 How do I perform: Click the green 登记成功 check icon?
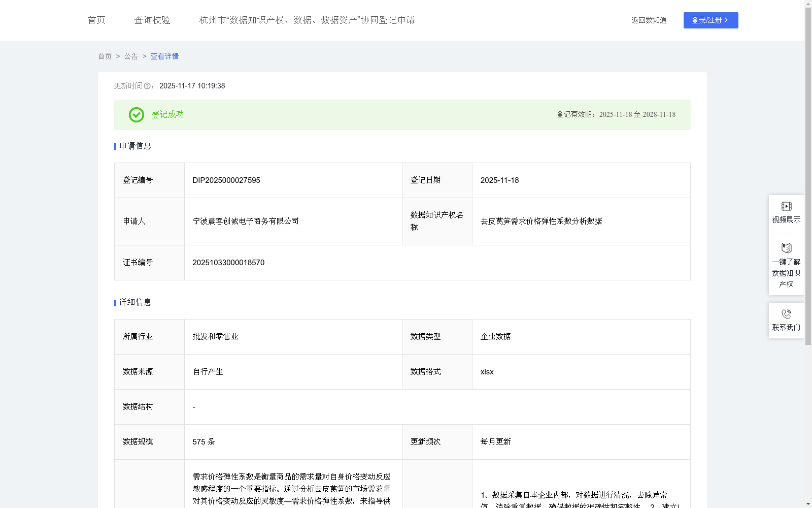coord(136,115)
